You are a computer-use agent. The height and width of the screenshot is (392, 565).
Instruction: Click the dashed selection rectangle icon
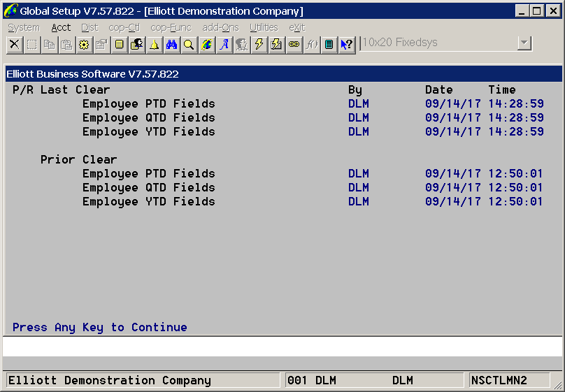[x=32, y=45]
